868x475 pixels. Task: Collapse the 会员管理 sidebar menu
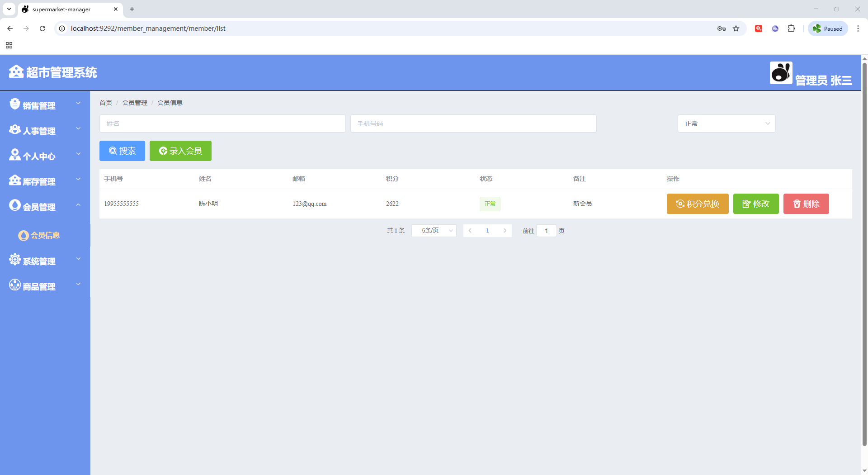click(x=44, y=206)
